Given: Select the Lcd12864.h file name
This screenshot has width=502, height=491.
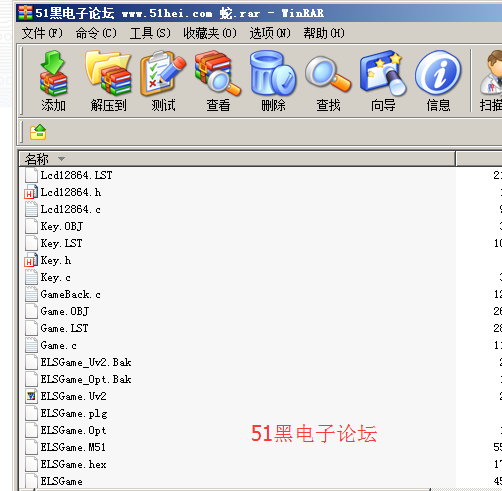Looking at the screenshot, I should coord(71,192).
